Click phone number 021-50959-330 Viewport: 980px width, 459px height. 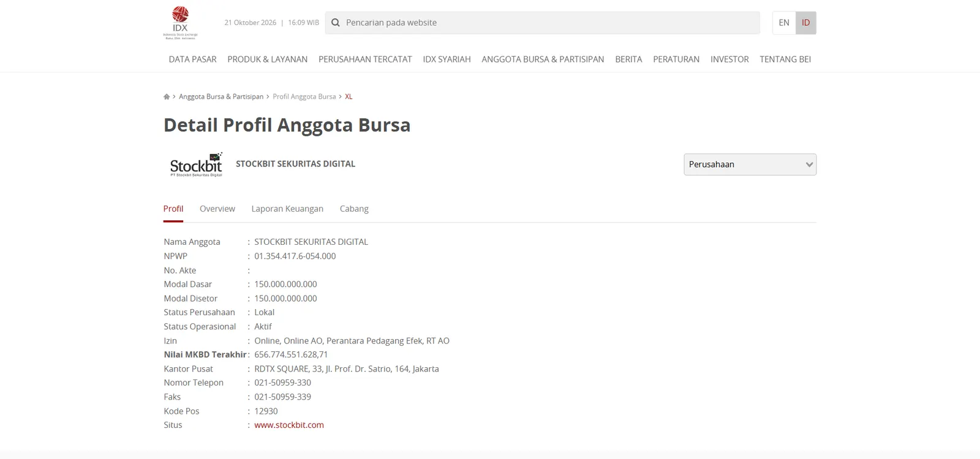tap(283, 382)
